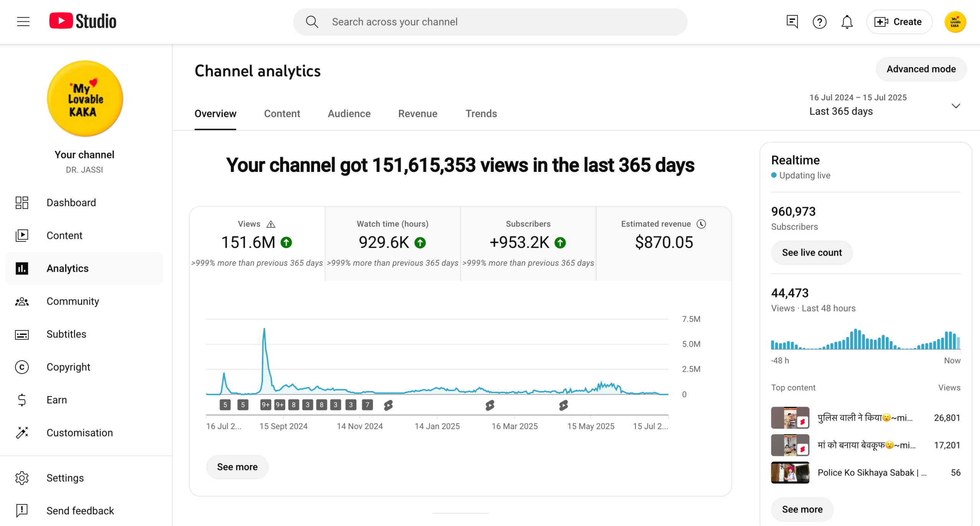Select the Watch time (hours) metric card

(x=392, y=243)
